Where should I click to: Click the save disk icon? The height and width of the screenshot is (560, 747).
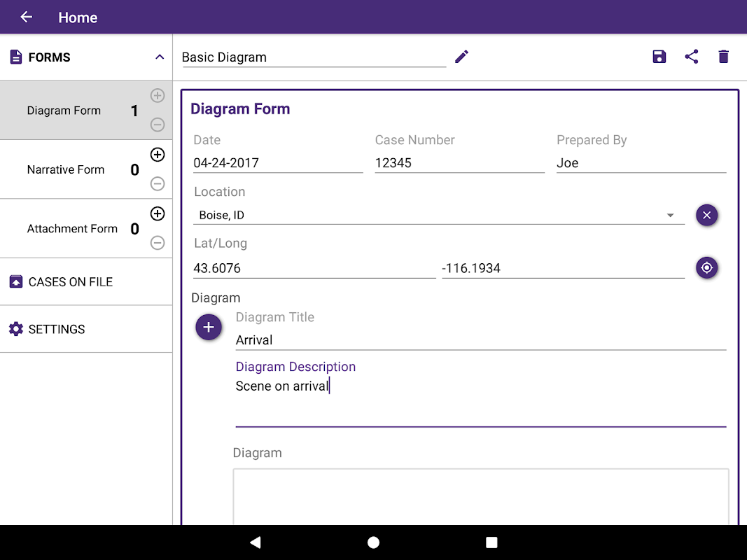pyautogui.click(x=659, y=57)
